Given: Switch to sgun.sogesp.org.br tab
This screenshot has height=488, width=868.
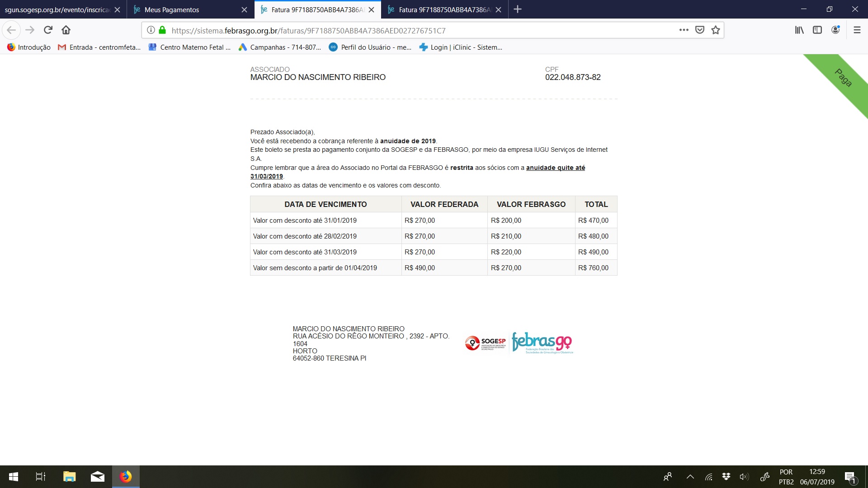Looking at the screenshot, I should point(57,9).
